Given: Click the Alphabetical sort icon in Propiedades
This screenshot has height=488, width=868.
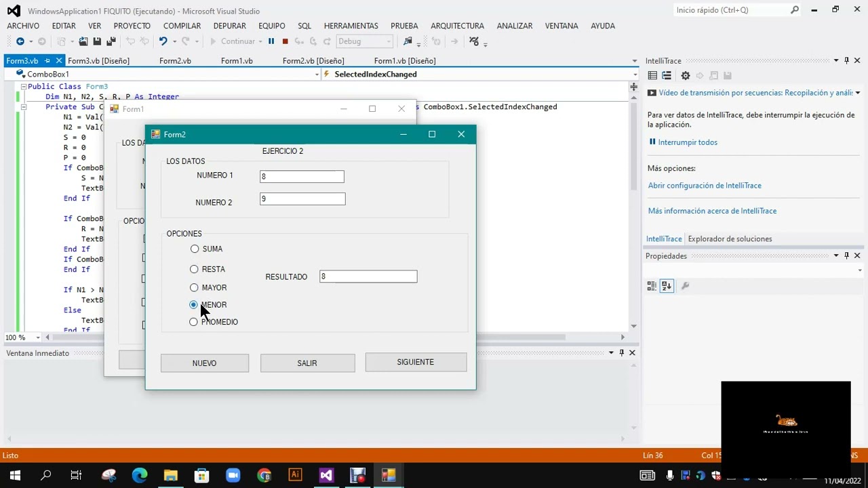Looking at the screenshot, I should click(667, 286).
